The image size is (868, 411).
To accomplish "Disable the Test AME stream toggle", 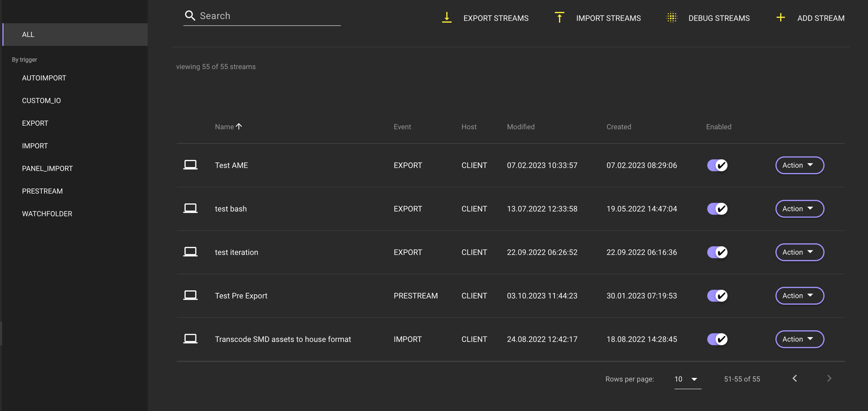I will pos(717,165).
